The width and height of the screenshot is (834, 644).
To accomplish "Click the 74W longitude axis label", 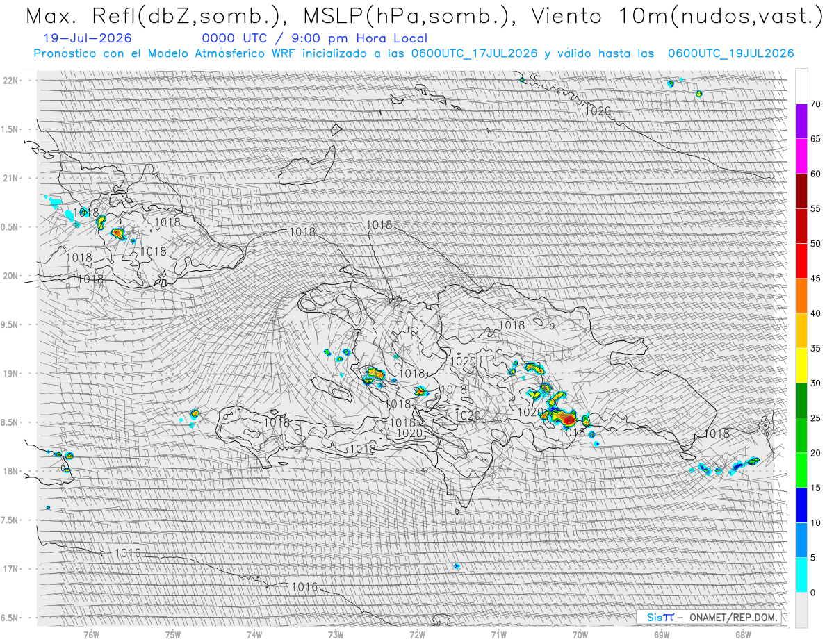I will pos(254,635).
